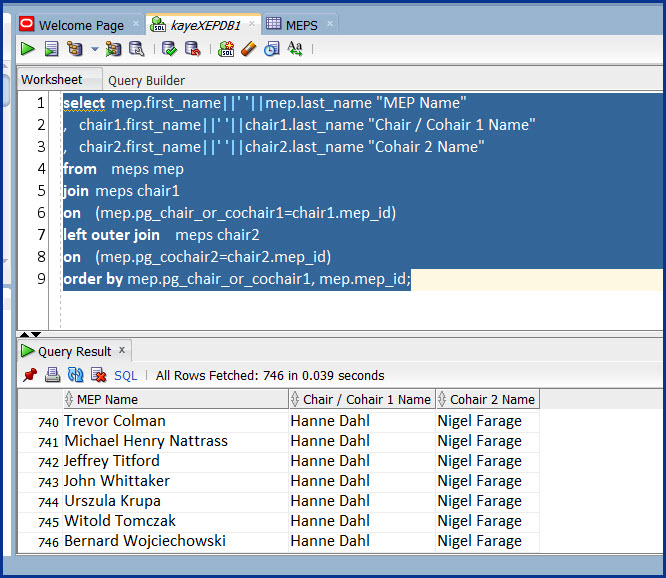Click sort icon beside Cohair 2 Name
The image size is (666, 578).
pyautogui.click(x=442, y=399)
